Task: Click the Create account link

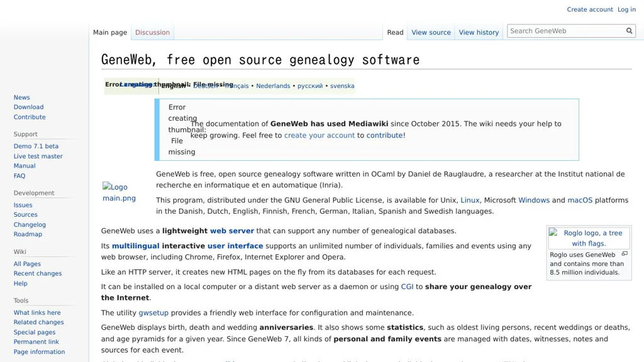Action: coord(589,9)
